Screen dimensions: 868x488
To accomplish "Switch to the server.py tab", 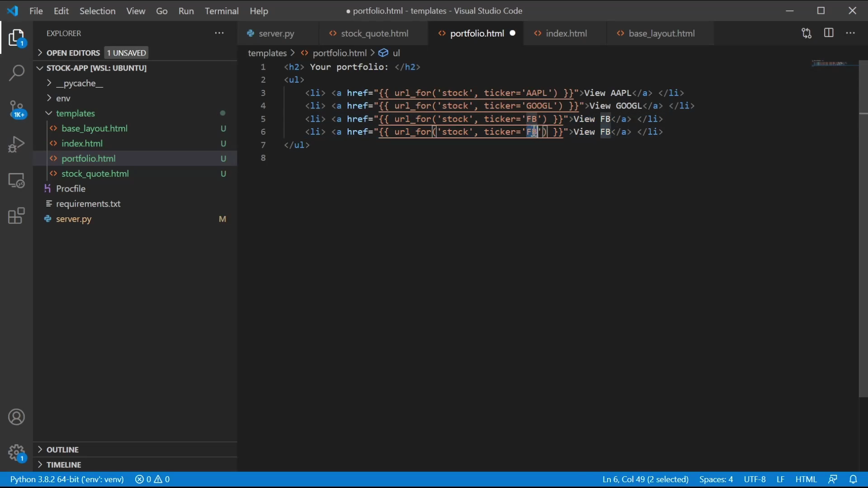I will [x=277, y=33].
